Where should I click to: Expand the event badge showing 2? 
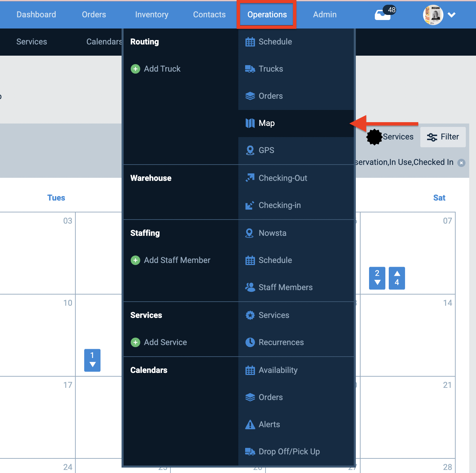tap(377, 278)
